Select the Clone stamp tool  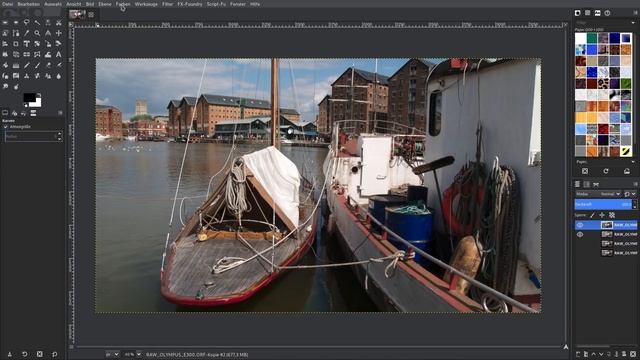click(27, 76)
